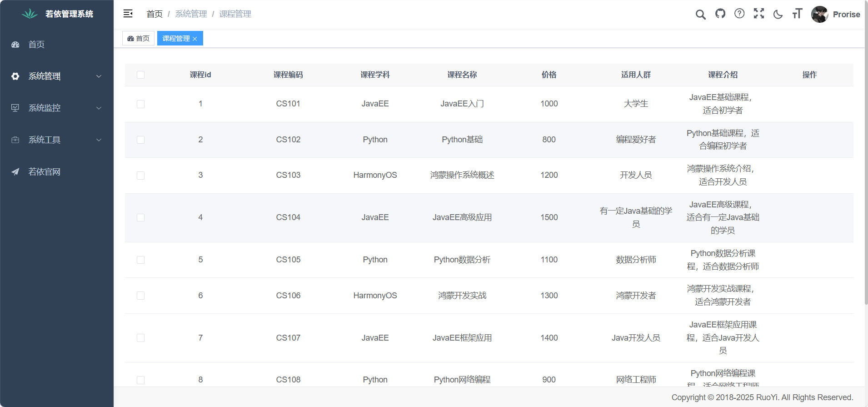The image size is (868, 407).
Task: Switch to dark mode moon icon
Action: [x=778, y=14]
